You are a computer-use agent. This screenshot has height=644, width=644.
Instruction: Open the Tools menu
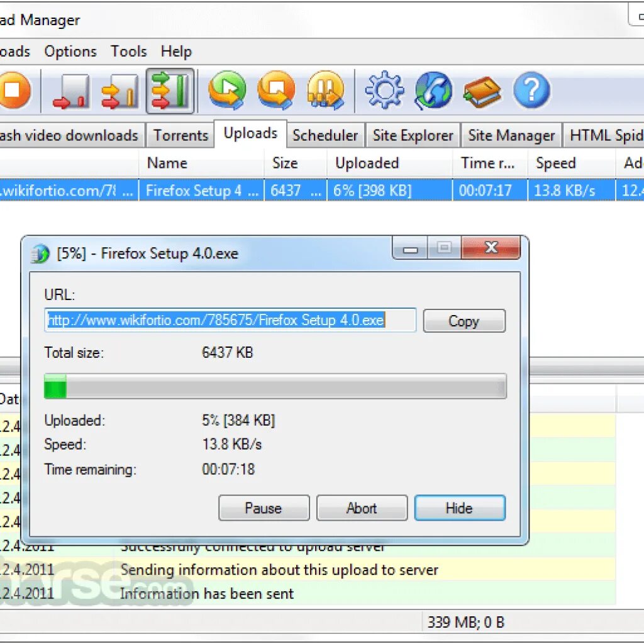(128, 52)
